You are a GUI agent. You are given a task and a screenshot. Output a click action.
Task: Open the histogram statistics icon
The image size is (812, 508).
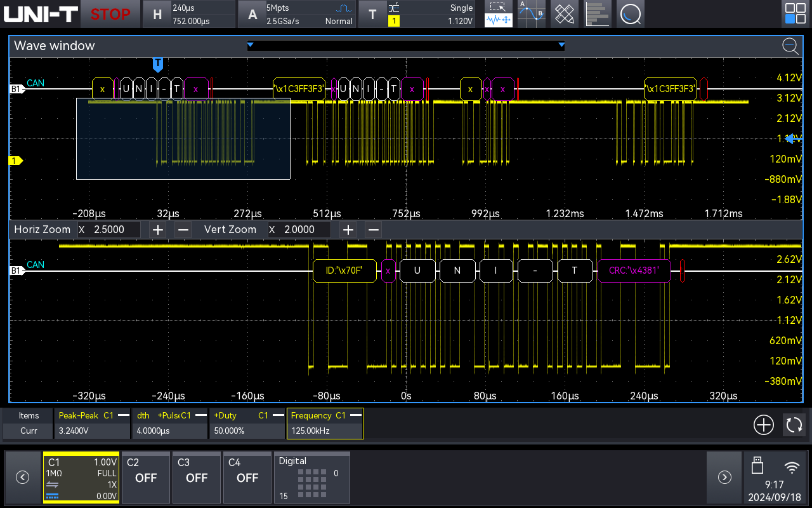pyautogui.click(x=597, y=13)
